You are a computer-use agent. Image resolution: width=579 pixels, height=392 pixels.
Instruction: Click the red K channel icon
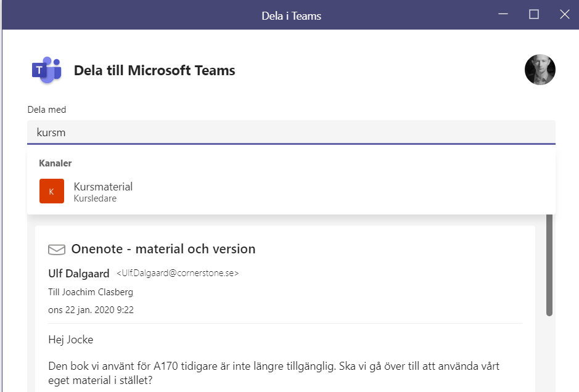click(51, 191)
